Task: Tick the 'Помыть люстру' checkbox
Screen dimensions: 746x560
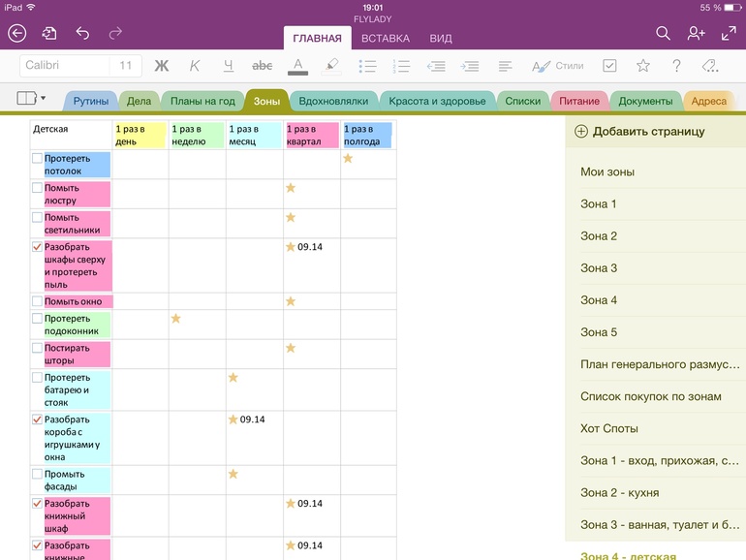Action: [38, 188]
